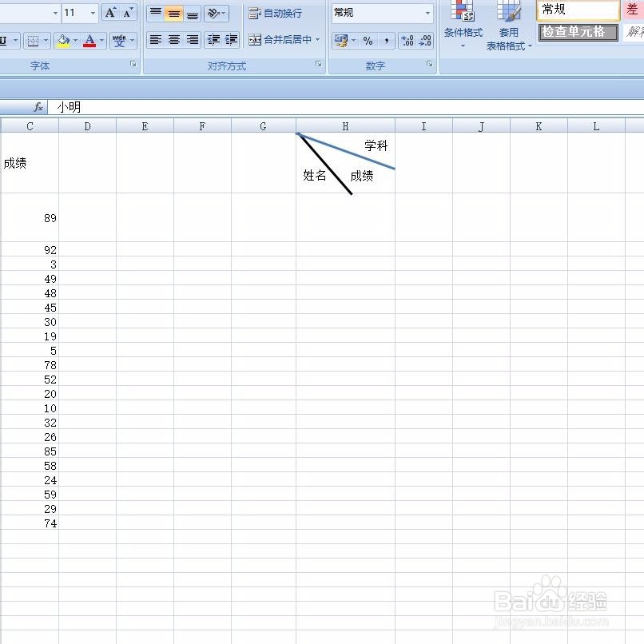Viewport: 644px width, 644px height.
Task: Open 套用表格格式 table styles
Action: pyautogui.click(x=508, y=26)
